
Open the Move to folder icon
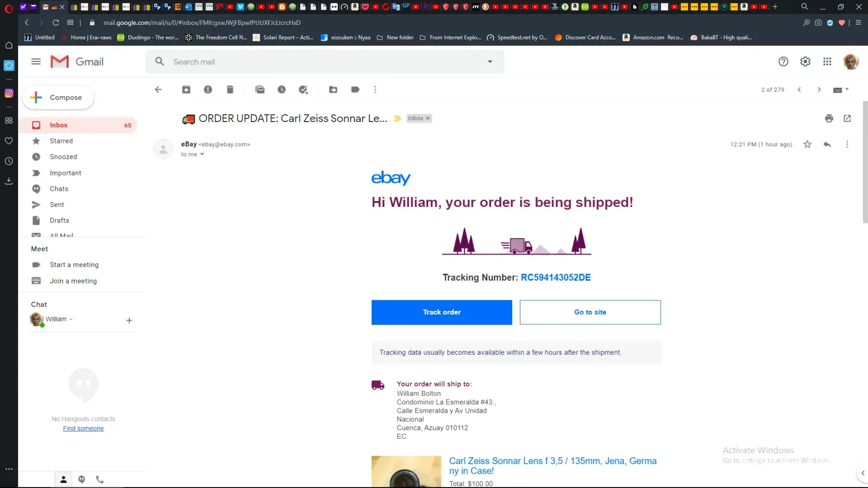coord(333,89)
